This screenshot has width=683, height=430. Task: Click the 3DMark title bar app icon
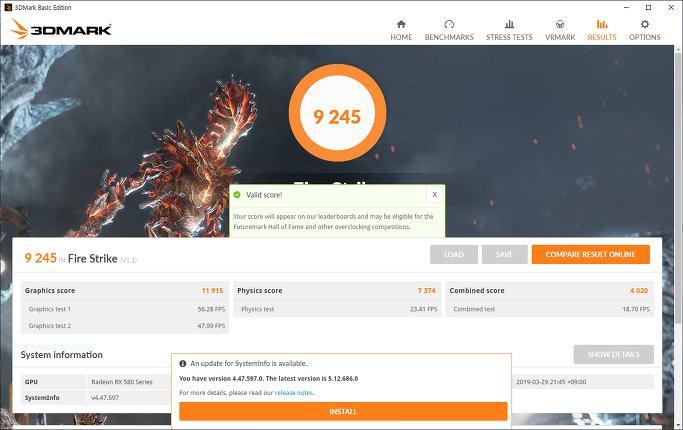coord(8,7)
